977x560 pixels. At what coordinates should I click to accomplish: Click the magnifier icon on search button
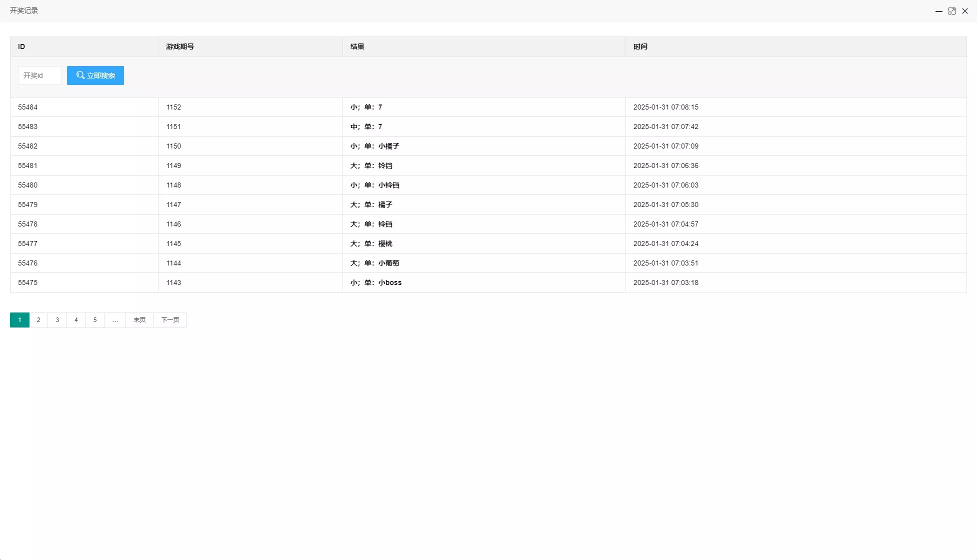[80, 75]
